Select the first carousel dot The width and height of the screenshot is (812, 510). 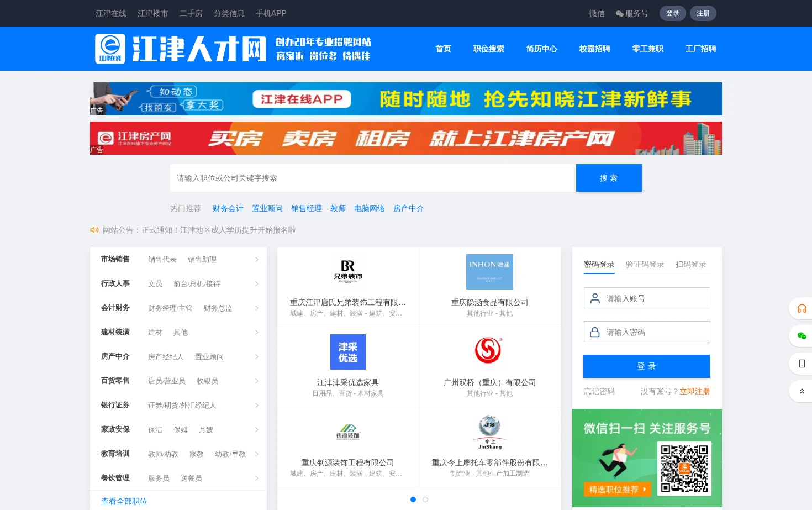413,500
